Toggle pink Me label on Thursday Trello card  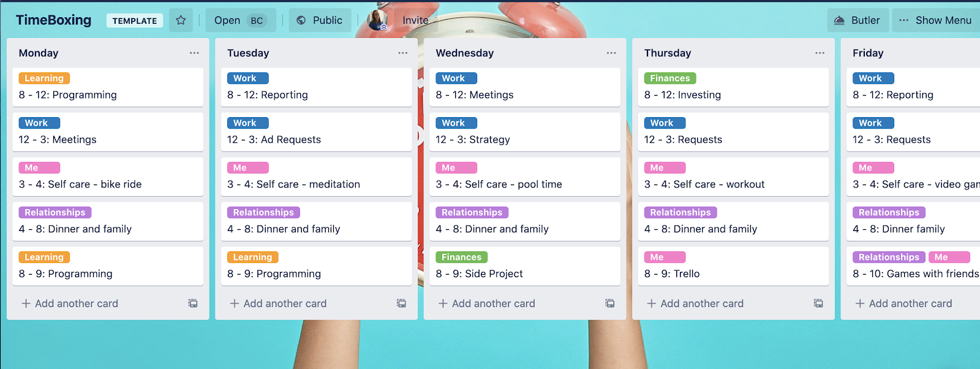(x=665, y=257)
